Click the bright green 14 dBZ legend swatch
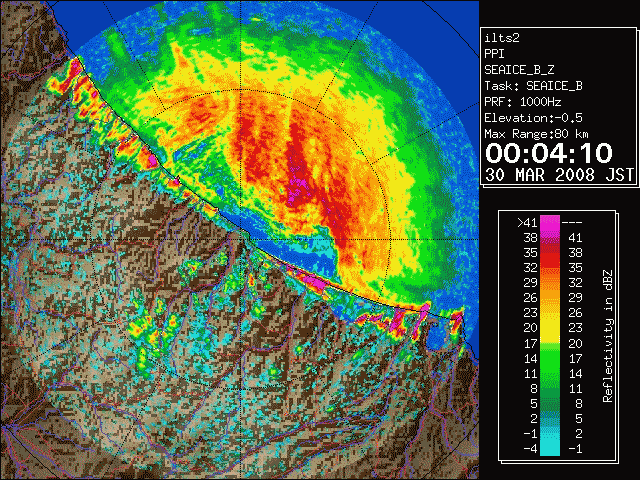The width and height of the screenshot is (640, 480). tap(550, 359)
